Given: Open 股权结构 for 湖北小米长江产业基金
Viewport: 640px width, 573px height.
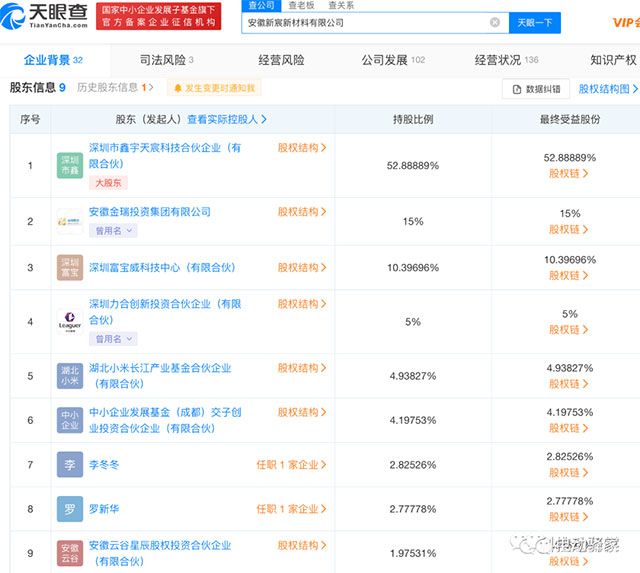Looking at the screenshot, I should (x=302, y=368).
